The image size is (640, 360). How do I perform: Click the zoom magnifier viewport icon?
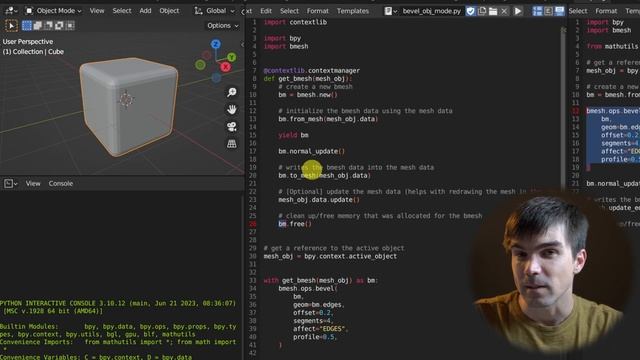(x=232, y=92)
